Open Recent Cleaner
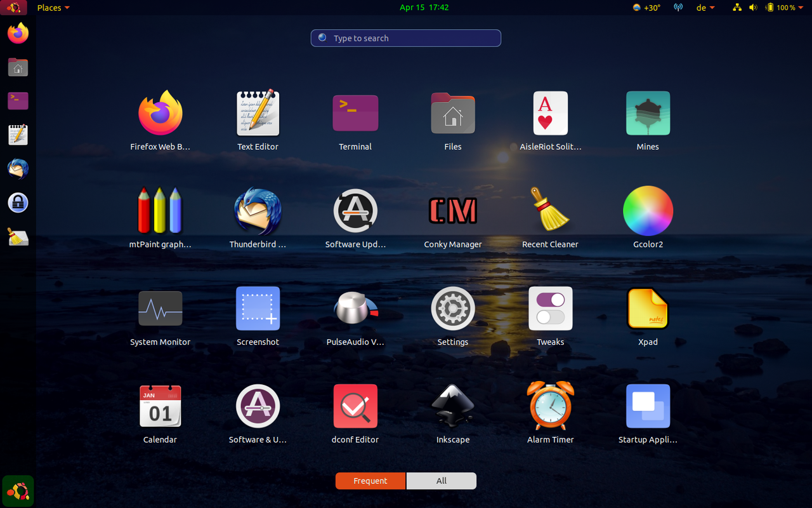Image resolution: width=812 pixels, height=508 pixels. [550, 211]
